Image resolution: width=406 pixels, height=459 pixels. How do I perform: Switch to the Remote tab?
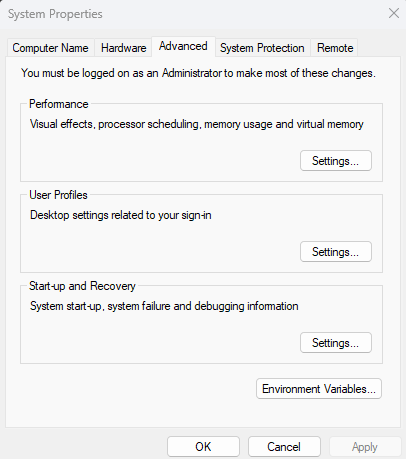click(x=335, y=48)
